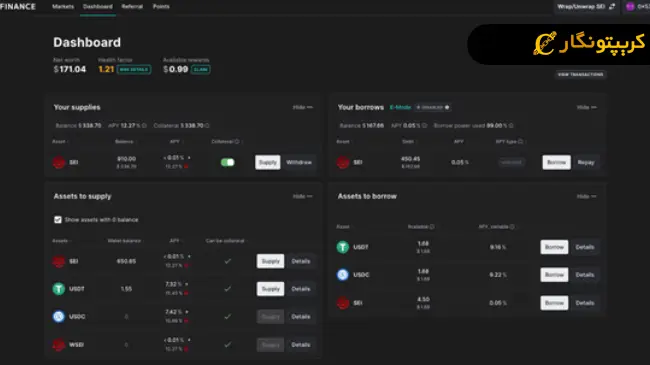Image resolution: width=650 pixels, height=365 pixels.
Task: Click the info icon on the Available column header
Action: tap(432, 227)
